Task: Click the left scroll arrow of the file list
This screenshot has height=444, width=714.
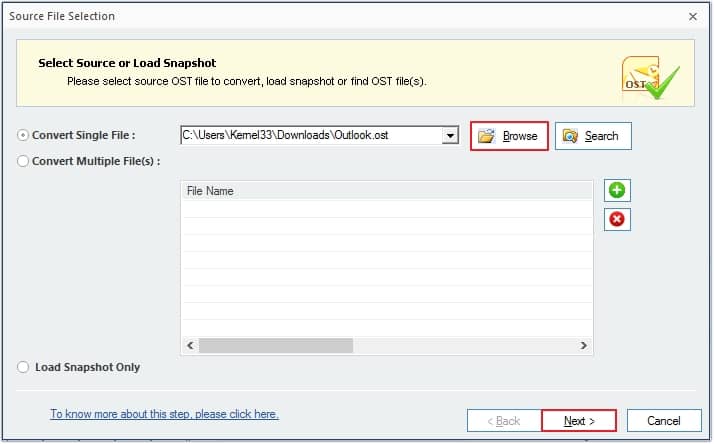Action: click(190, 346)
